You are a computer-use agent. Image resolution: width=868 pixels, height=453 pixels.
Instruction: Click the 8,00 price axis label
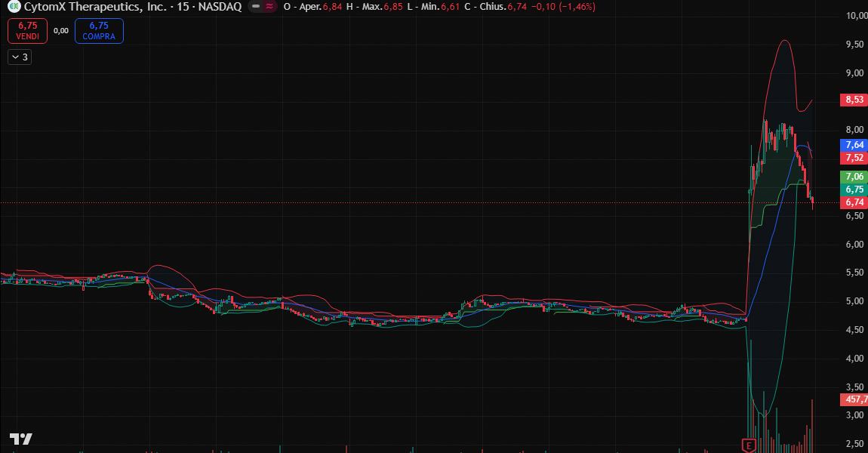tap(854, 130)
